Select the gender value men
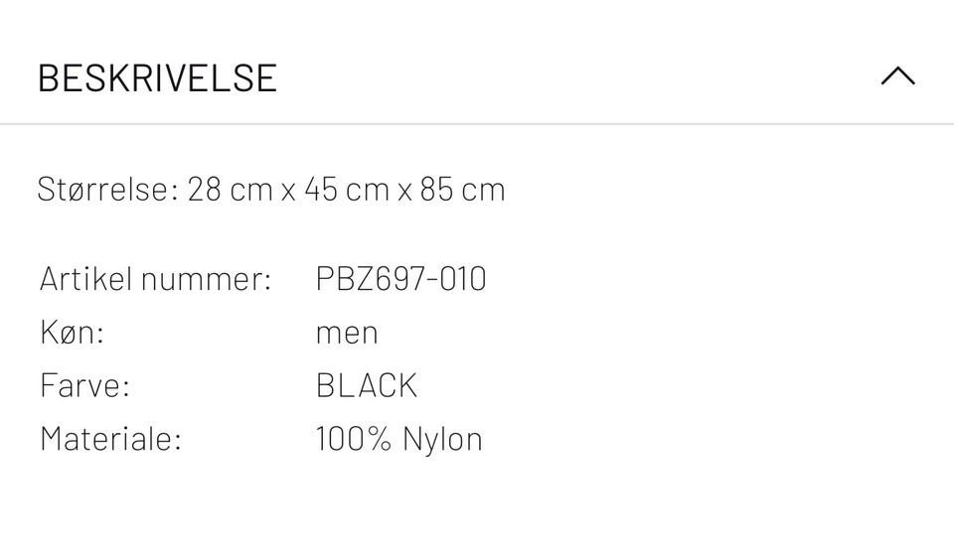The width and height of the screenshot is (954, 560). coord(347,333)
